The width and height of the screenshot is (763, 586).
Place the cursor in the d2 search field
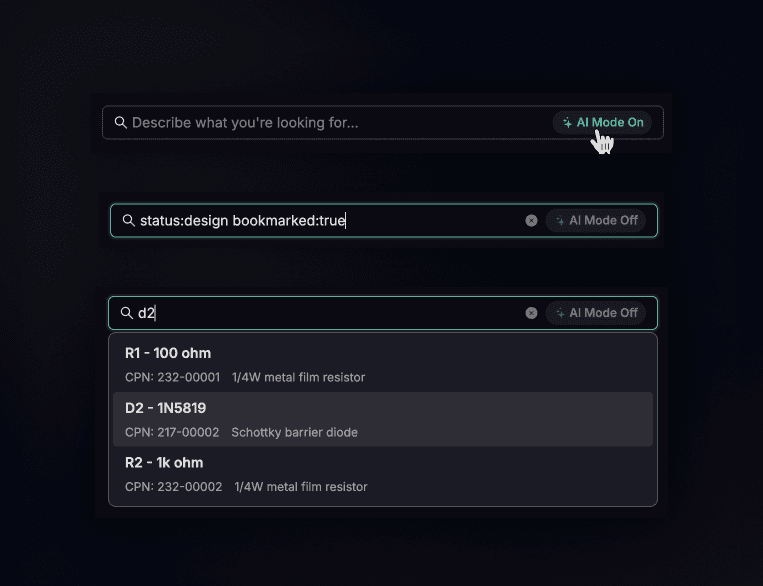coord(330,313)
